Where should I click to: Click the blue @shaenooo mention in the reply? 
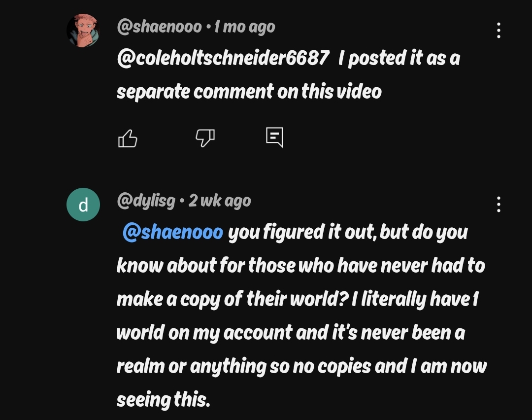172,232
